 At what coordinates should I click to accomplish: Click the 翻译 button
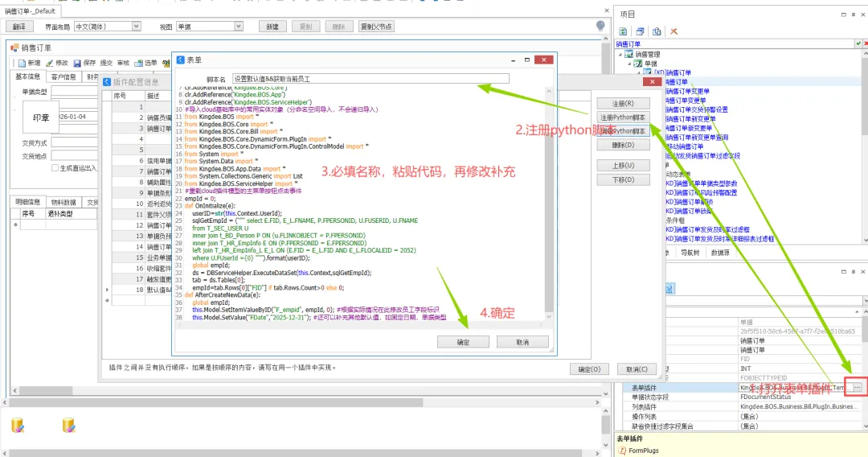19,26
